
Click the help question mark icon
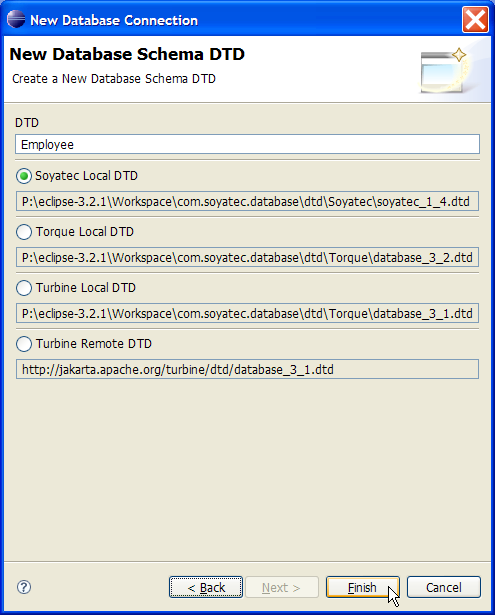tap(24, 587)
